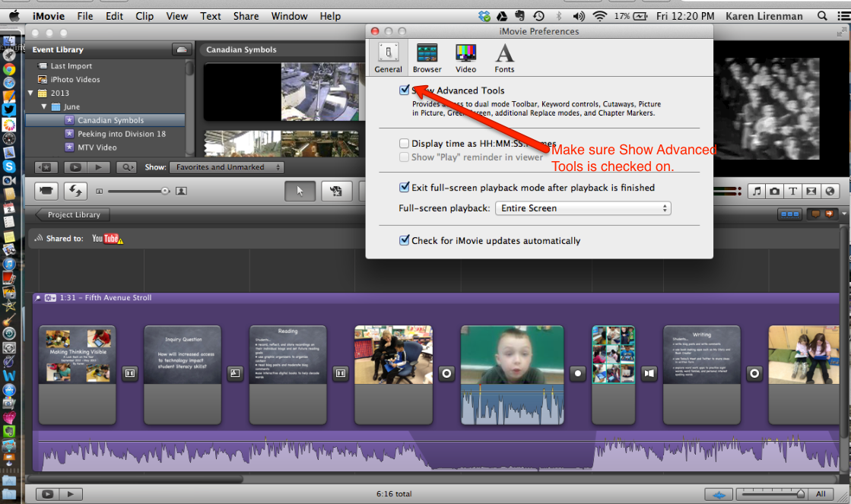Swap Events and Projects areas
The height and width of the screenshot is (504, 851).
click(x=75, y=191)
